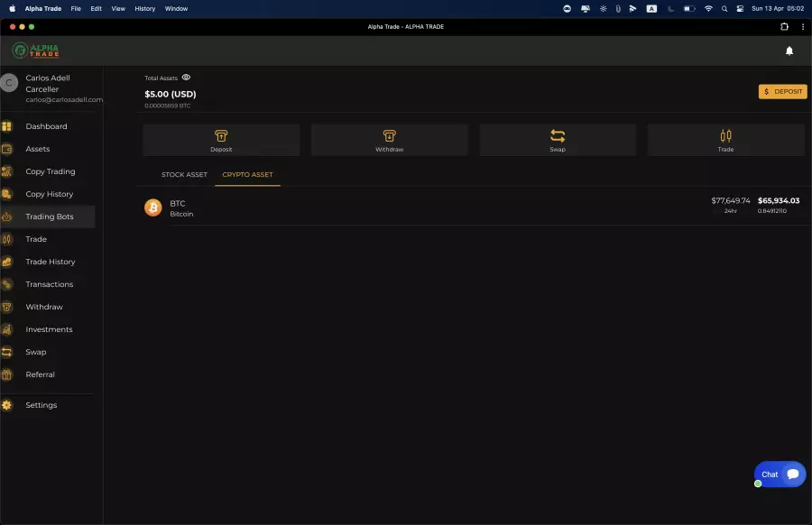Open the Assets page link

click(x=38, y=149)
